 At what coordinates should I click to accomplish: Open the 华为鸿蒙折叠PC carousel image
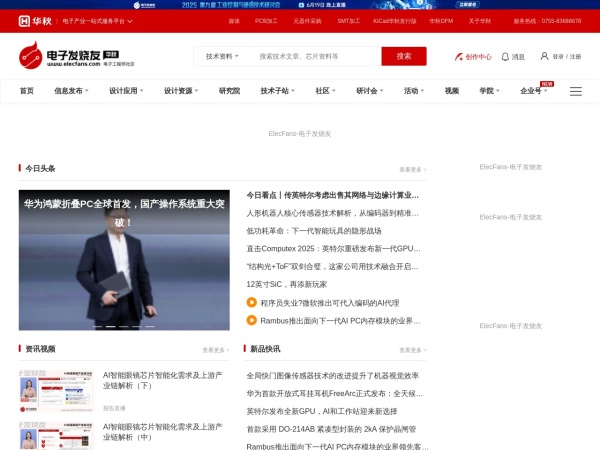(x=124, y=260)
